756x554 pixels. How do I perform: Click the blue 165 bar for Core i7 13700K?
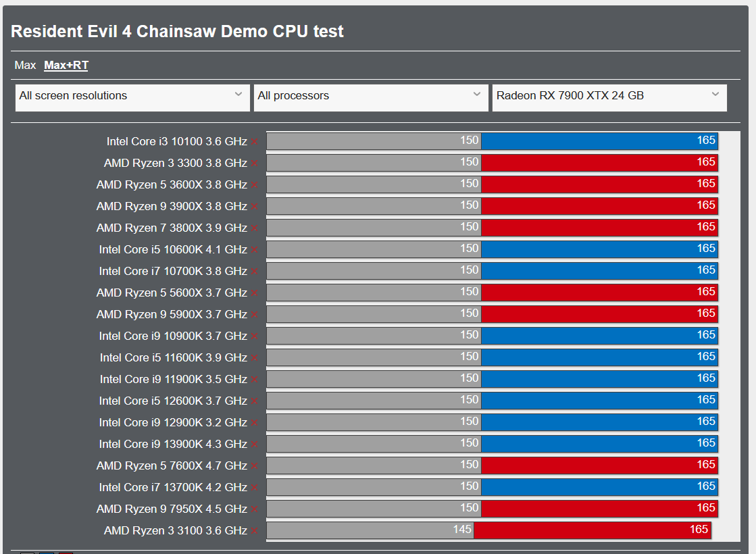600,486
